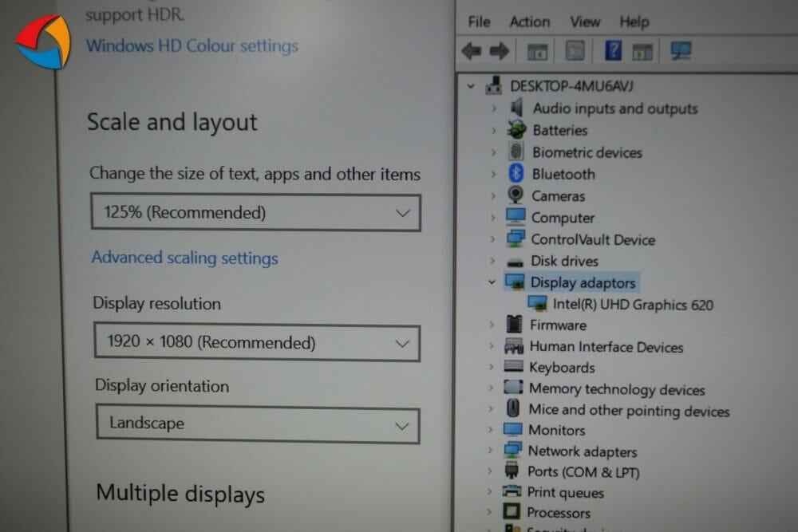This screenshot has height=532, width=798.
Task: Expand the Keyboards node arrow
Action: pyautogui.click(x=491, y=367)
